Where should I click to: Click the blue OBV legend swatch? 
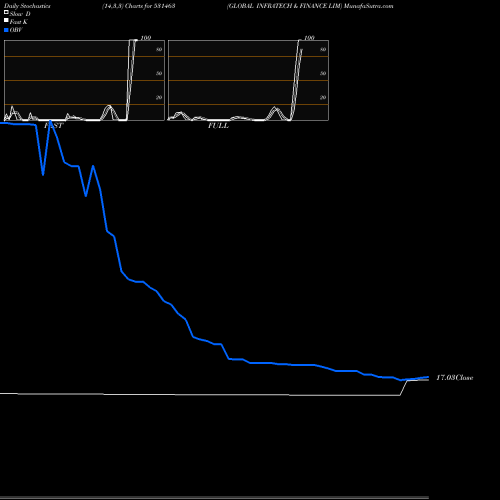coord(6,30)
